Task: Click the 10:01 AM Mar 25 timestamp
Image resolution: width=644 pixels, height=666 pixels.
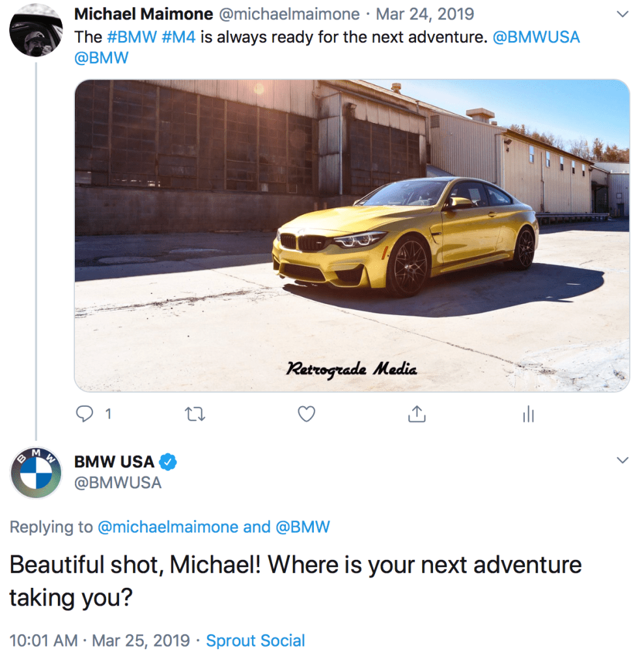Action: click(x=99, y=641)
